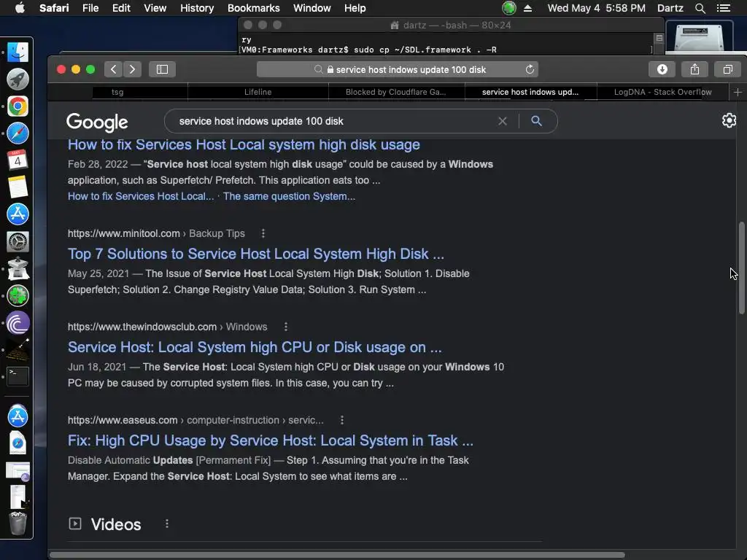Open System Preferences in the Dock

click(18, 241)
